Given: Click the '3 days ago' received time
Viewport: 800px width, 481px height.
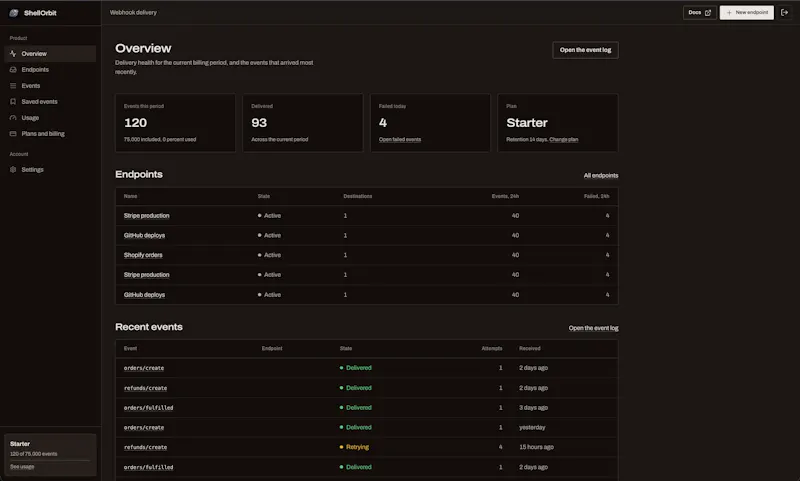Looking at the screenshot, I should pos(533,408).
